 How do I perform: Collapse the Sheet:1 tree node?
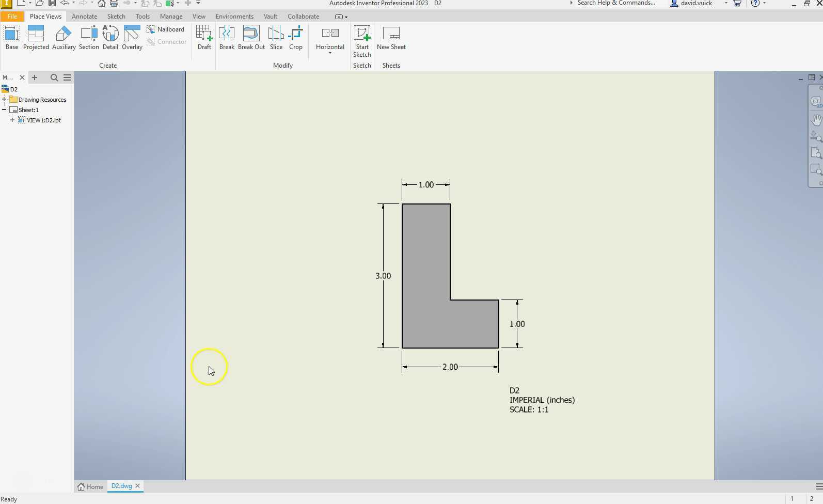click(x=4, y=110)
